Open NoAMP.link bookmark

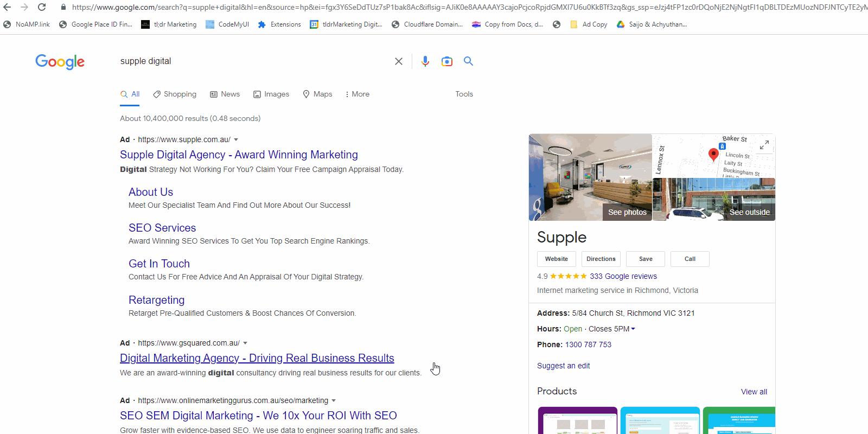[x=27, y=24]
